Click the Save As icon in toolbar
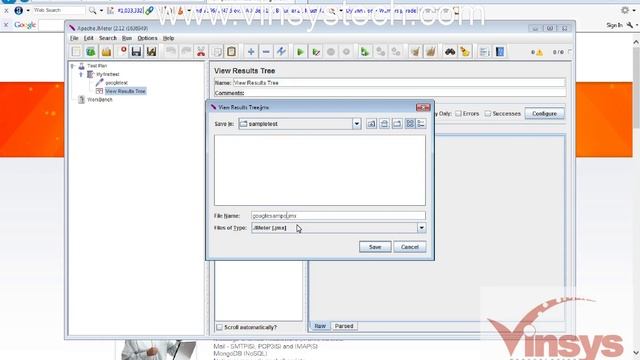Screen dimensions: 640x360 point(151,52)
